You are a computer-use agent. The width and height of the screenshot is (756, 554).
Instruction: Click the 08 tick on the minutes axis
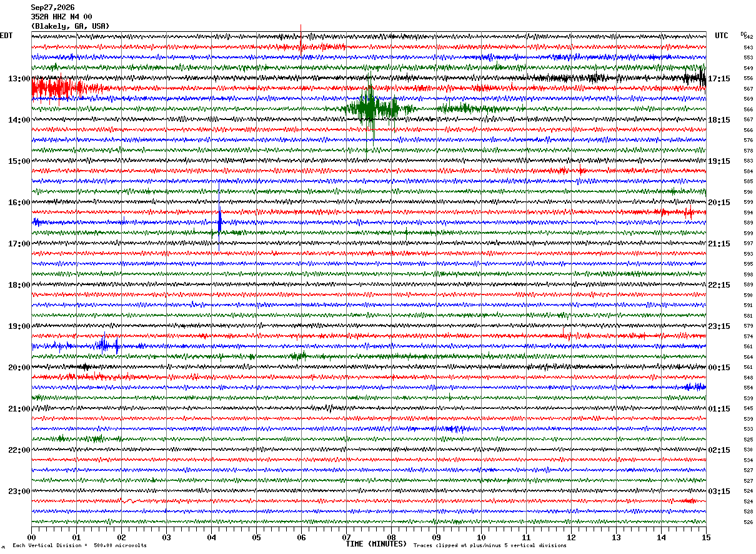click(x=391, y=537)
